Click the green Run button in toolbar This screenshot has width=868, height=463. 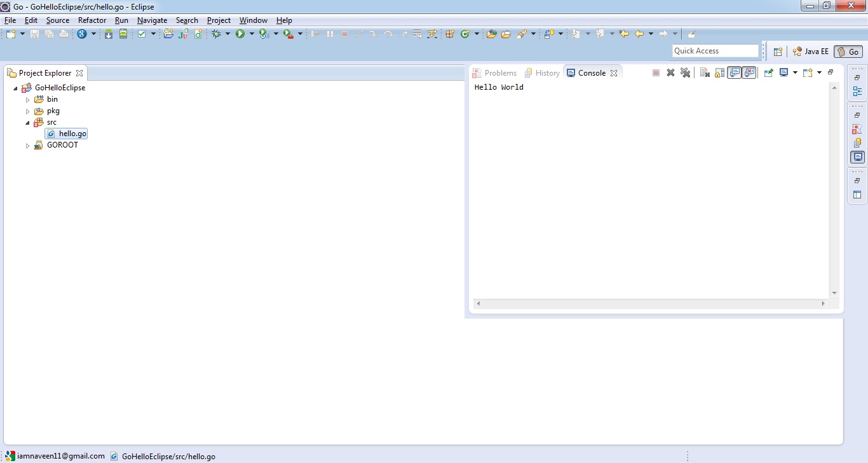tap(240, 34)
